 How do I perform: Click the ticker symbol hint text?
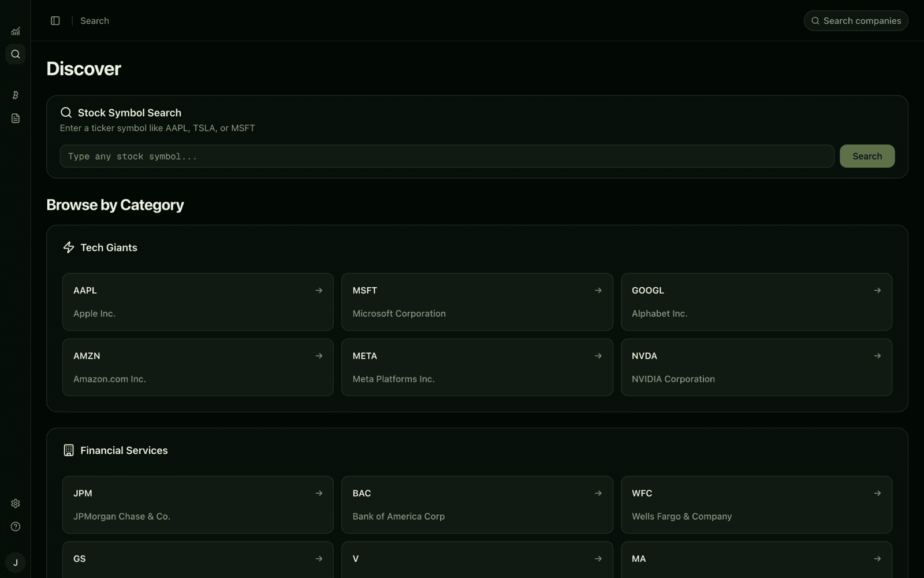[157, 128]
